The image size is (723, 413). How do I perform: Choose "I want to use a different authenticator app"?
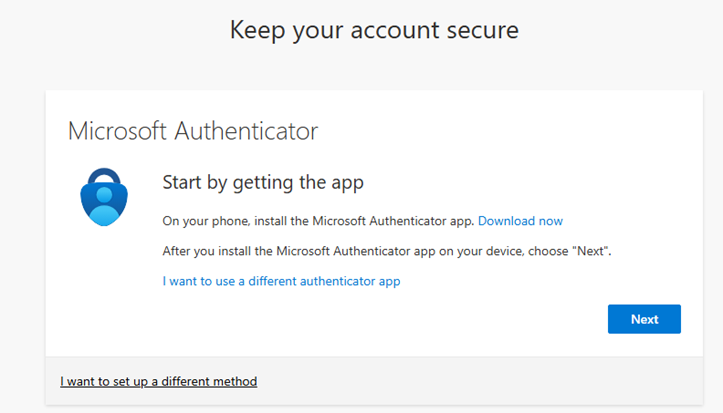coord(281,281)
